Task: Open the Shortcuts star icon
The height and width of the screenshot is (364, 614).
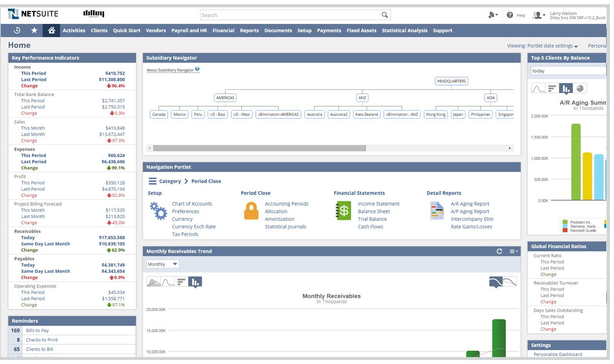Action: [x=34, y=30]
